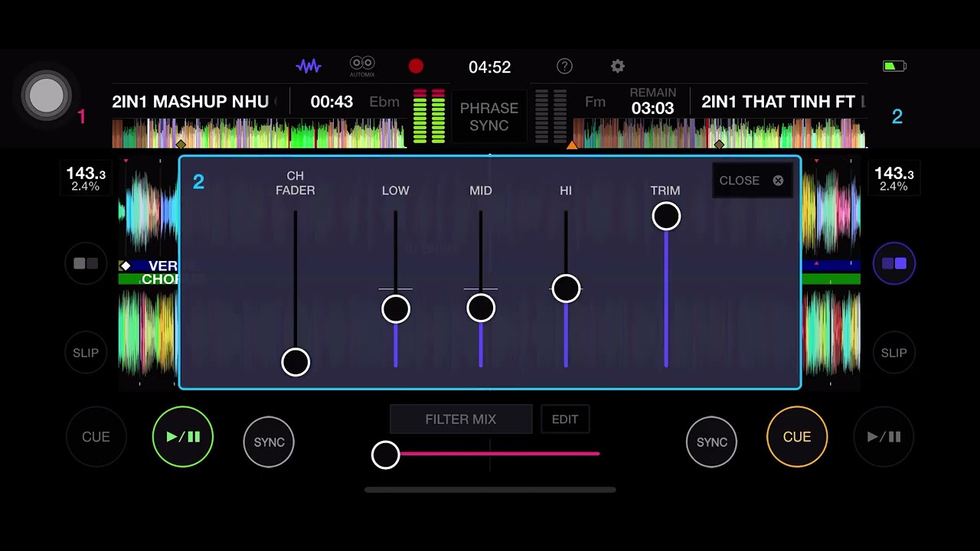
Task: Toggle PHRASE SYNC
Action: [489, 117]
